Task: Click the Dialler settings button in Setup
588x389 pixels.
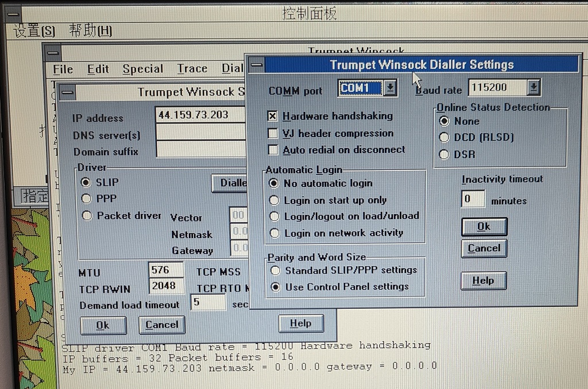Action: click(x=229, y=183)
